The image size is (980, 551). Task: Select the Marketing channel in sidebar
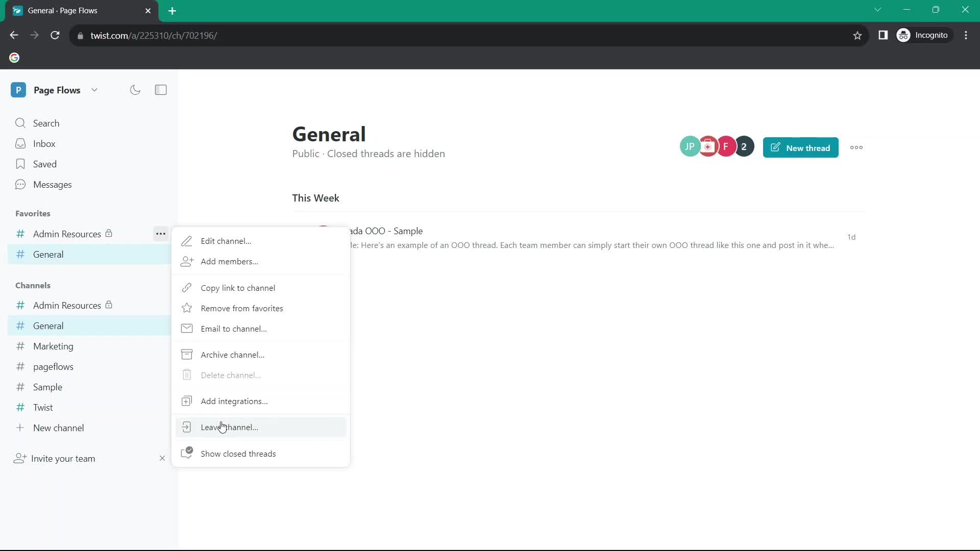(53, 346)
